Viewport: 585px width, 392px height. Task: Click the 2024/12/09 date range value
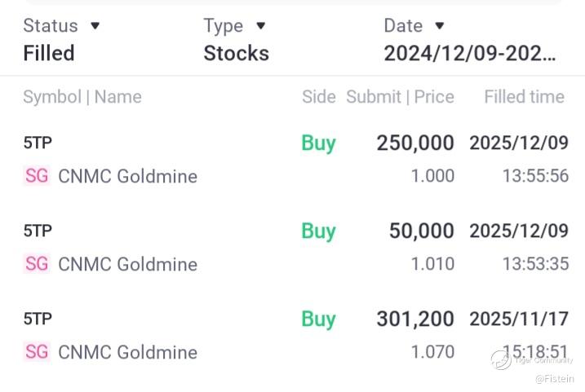tap(470, 54)
